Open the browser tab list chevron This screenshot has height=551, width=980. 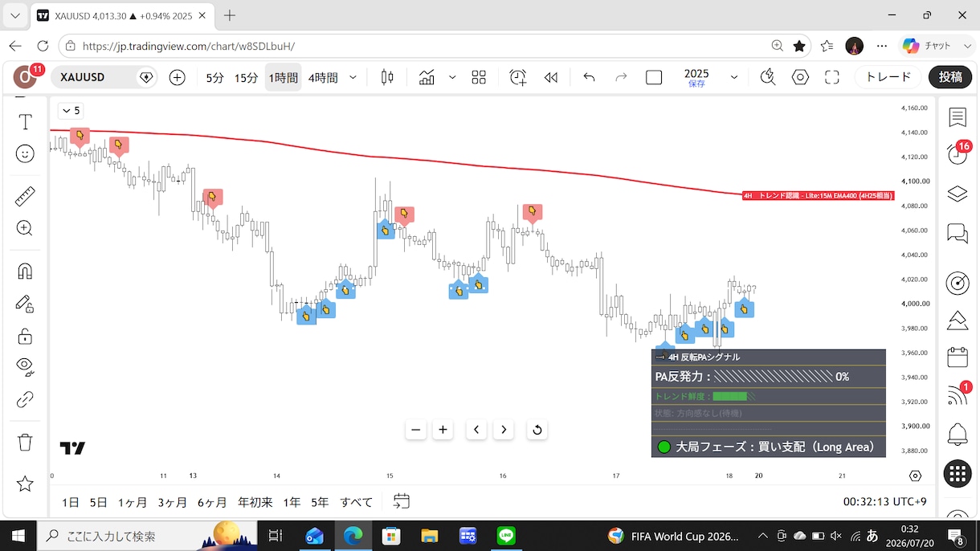[x=14, y=15]
